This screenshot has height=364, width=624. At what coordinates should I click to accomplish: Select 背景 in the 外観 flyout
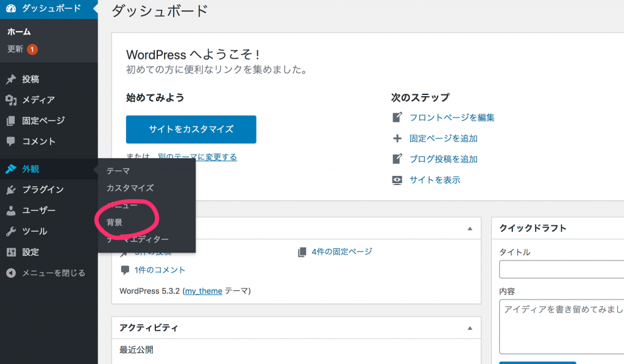tap(114, 222)
